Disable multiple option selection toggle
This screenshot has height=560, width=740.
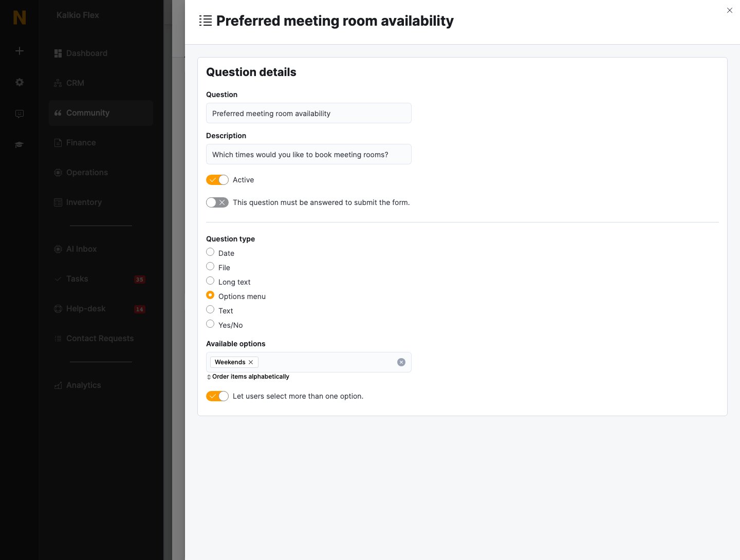point(217,396)
